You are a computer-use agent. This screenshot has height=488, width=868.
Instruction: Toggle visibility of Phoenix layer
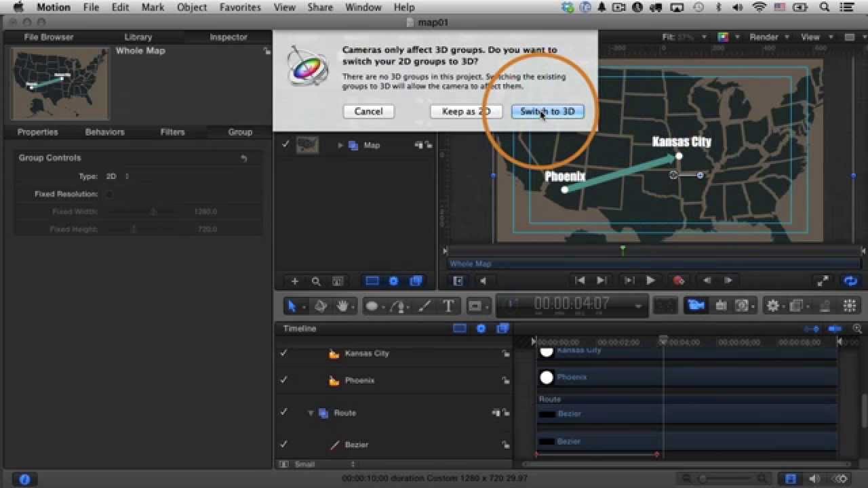[283, 380]
